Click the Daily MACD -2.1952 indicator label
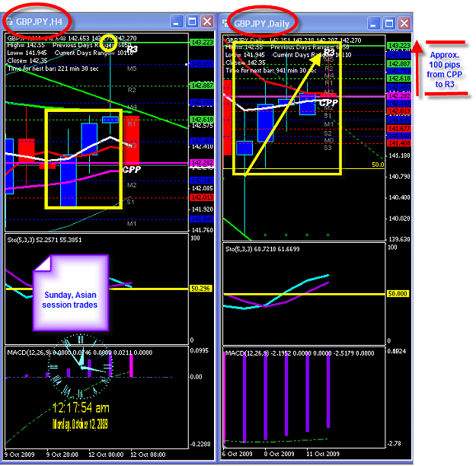Screen dimensions: 476x466 (299, 353)
